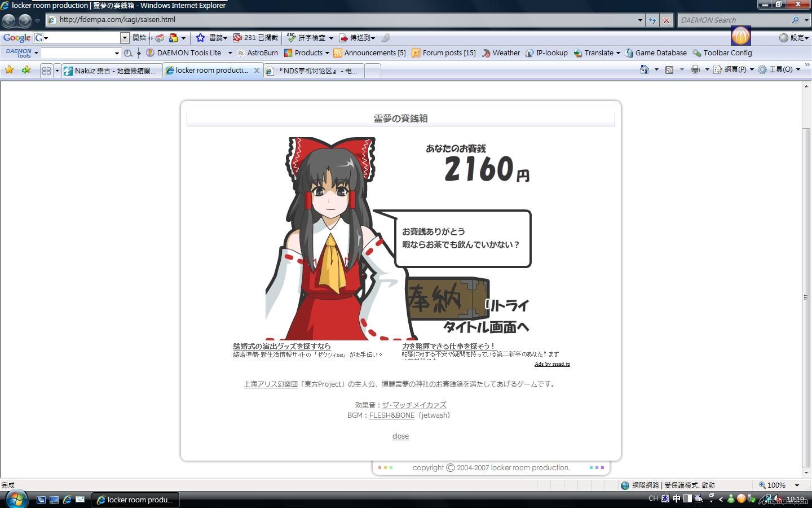The height and width of the screenshot is (508, 812).
Task: Click the DAEMON Search magnifier icon
Action: tap(795, 20)
